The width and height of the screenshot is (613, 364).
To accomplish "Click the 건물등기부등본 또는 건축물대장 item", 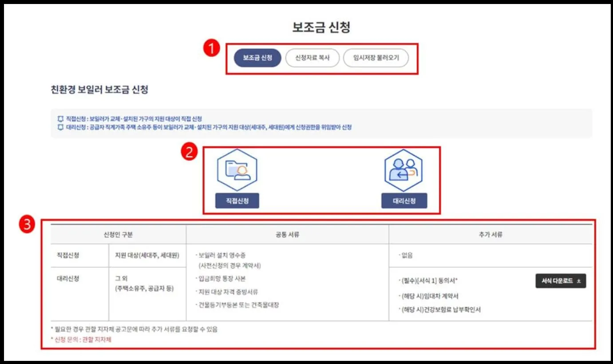I will 237,305.
